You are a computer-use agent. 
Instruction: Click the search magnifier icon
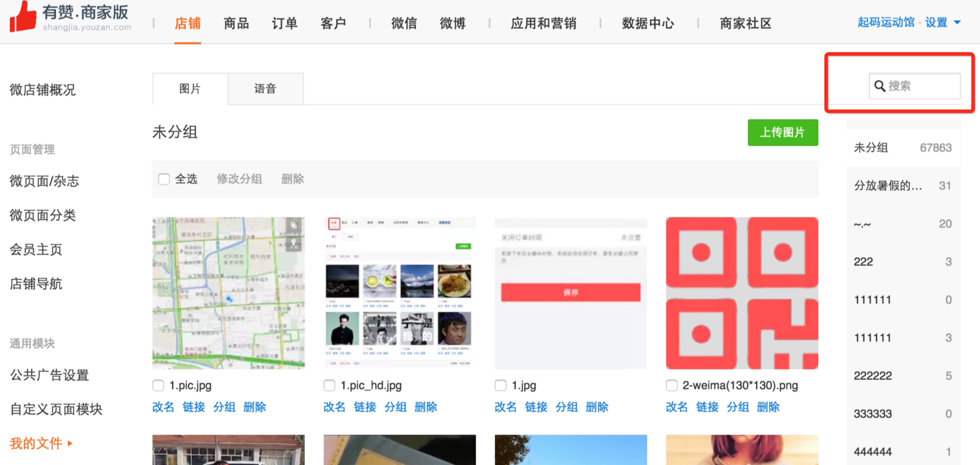(880, 86)
